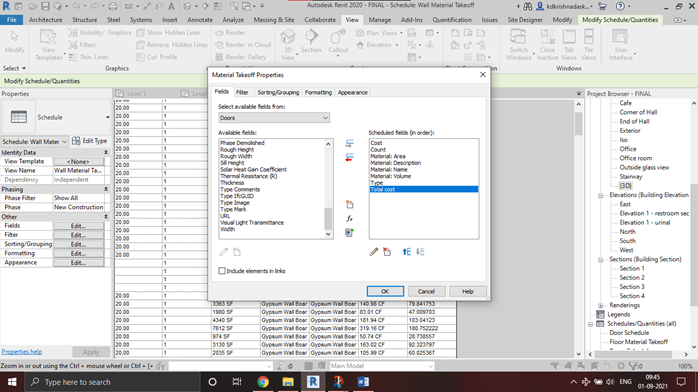This screenshot has width=698, height=392.
Task: Select Material: Area in Scheduled fields
Action: coord(388,156)
